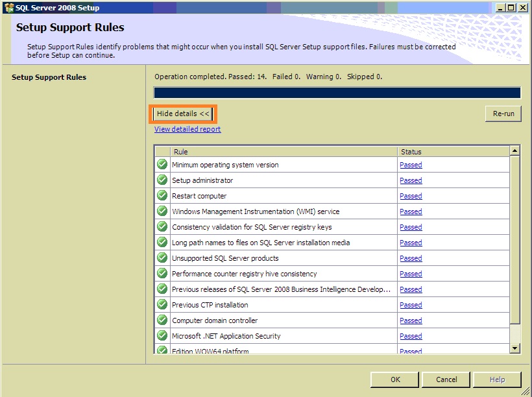Select Previous CTP installation text
The height and width of the screenshot is (397, 532).
coord(210,305)
